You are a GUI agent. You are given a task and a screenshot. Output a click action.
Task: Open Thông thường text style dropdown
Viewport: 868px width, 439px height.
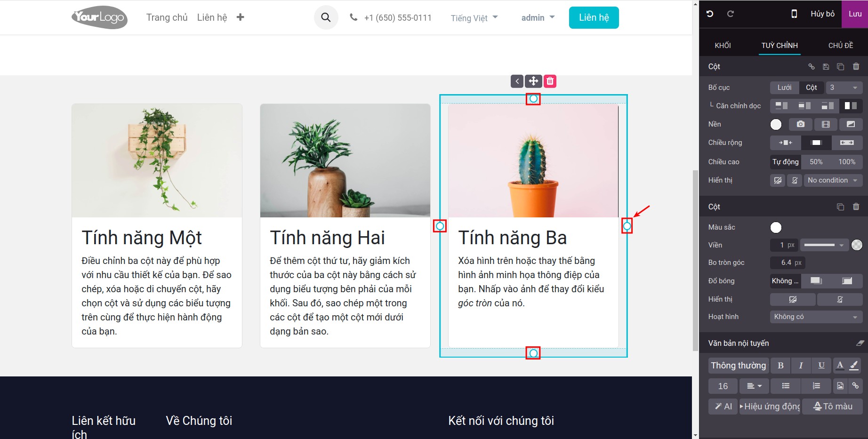point(739,366)
